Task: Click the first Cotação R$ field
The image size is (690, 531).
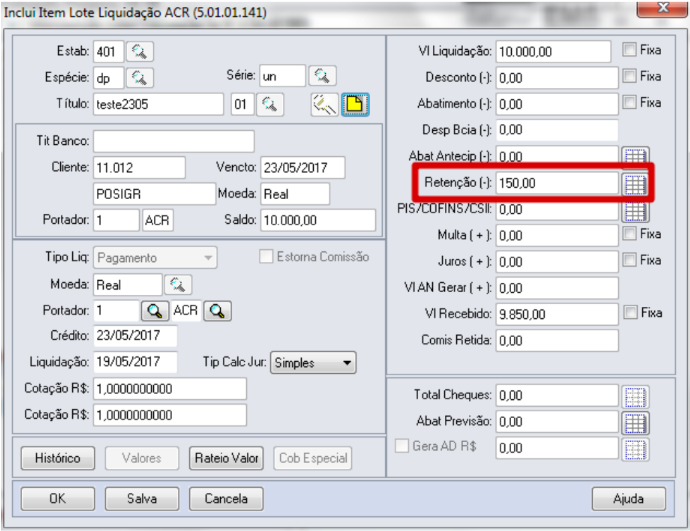Action: pos(170,389)
